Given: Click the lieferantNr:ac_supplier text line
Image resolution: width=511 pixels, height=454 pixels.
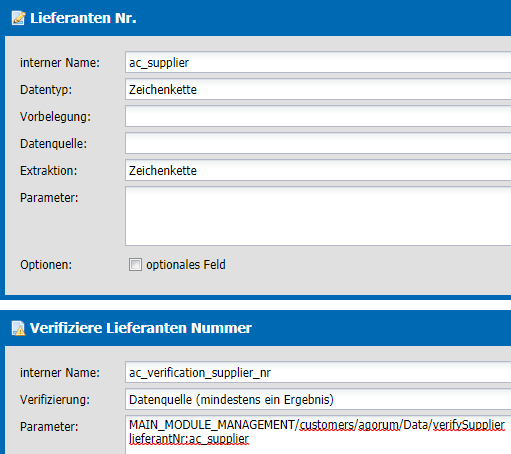Looking at the screenshot, I should click(x=189, y=439).
